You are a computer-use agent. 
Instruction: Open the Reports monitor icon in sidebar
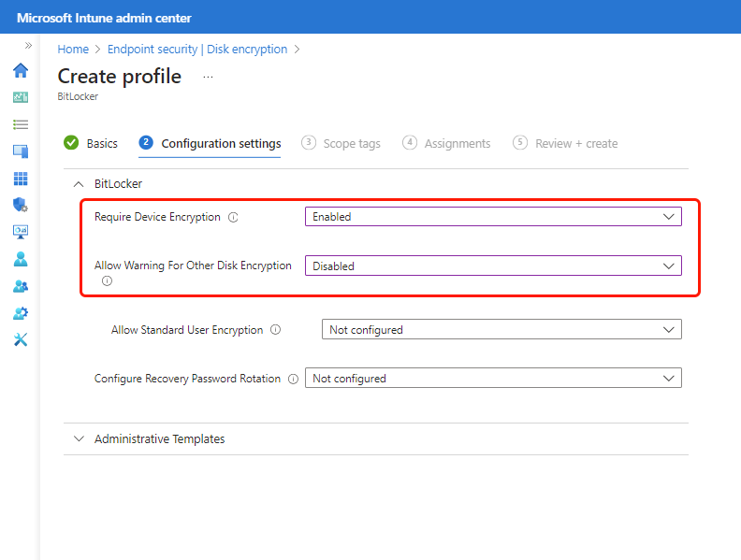tap(21, 232)
